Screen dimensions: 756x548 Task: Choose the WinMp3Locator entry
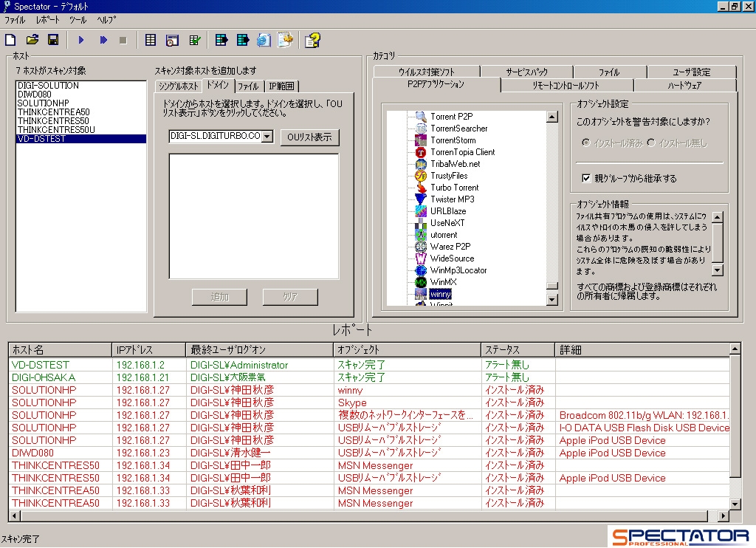(458, 270)
